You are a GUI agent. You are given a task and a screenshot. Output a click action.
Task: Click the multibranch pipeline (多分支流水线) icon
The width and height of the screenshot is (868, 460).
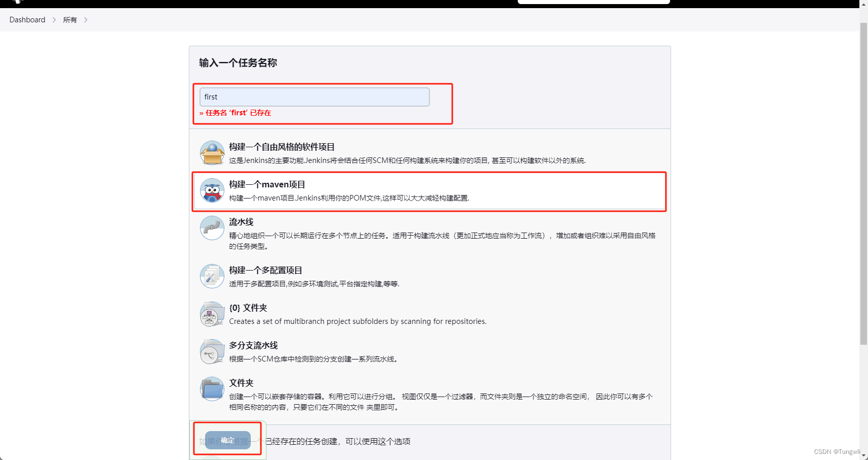pos(212,351)
